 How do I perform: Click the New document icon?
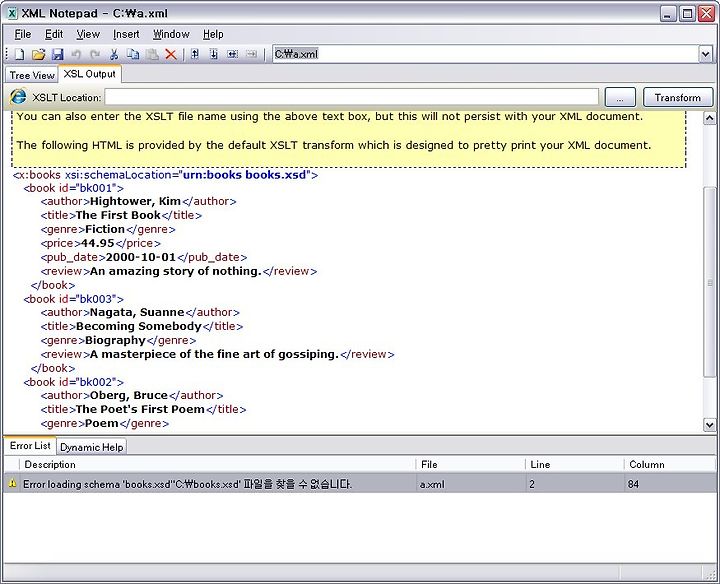tap(19, 54)
